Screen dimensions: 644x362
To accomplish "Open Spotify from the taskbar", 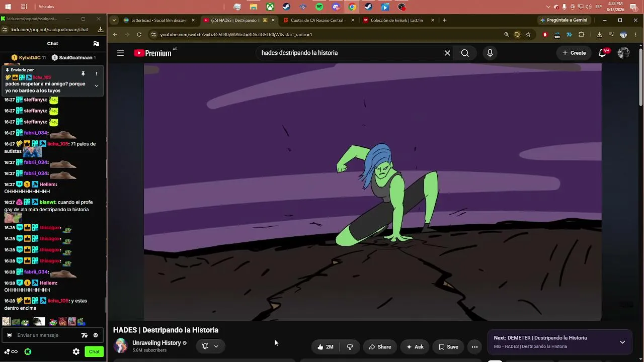I will [x=319, y=7].
